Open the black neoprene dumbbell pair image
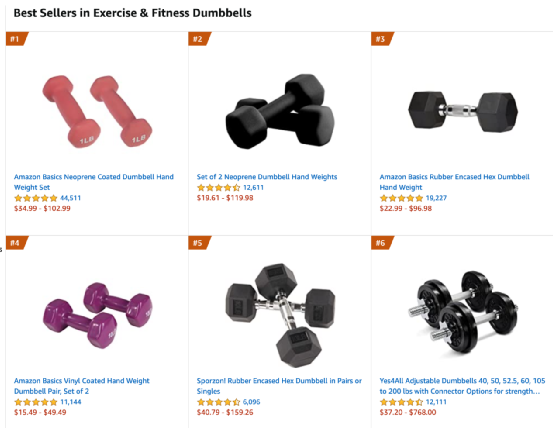 (280, 111)
